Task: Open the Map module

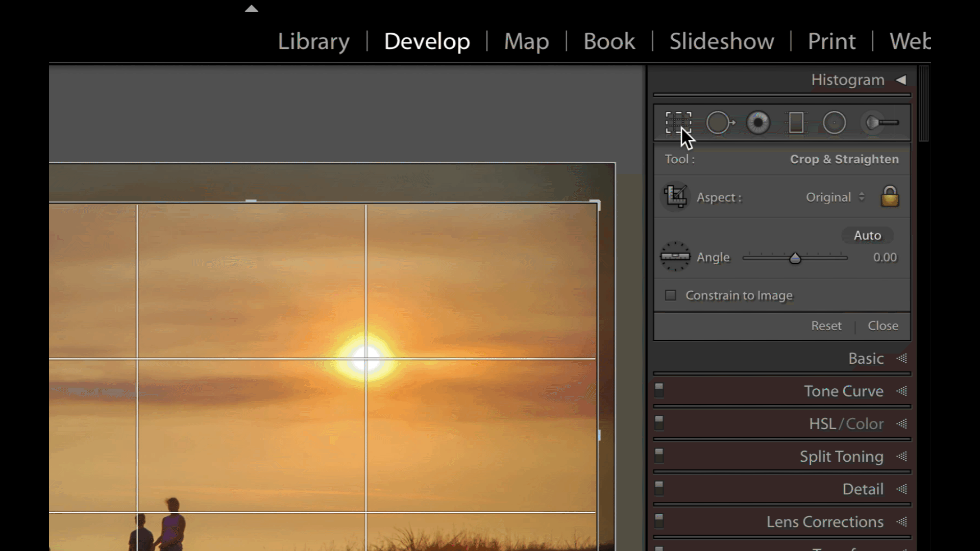Action: (x=526, y=41)
